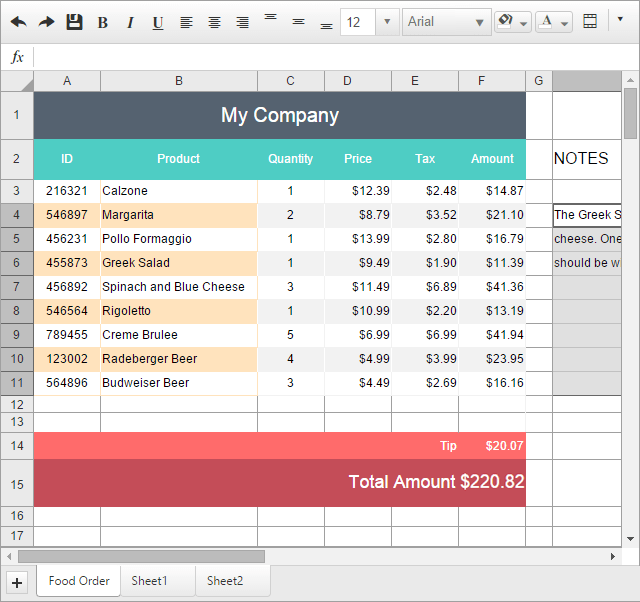
Task: Add a new sheet with plus button
Action: tap(17, 583)
